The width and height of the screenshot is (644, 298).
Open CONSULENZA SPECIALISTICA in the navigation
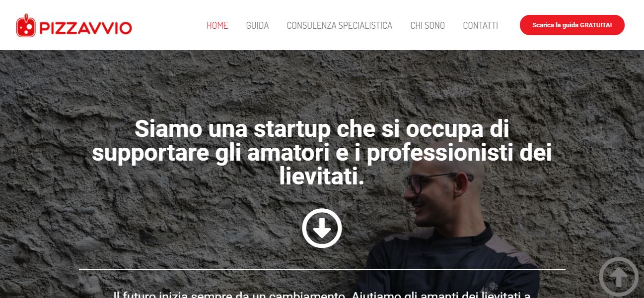coord(340,25)
